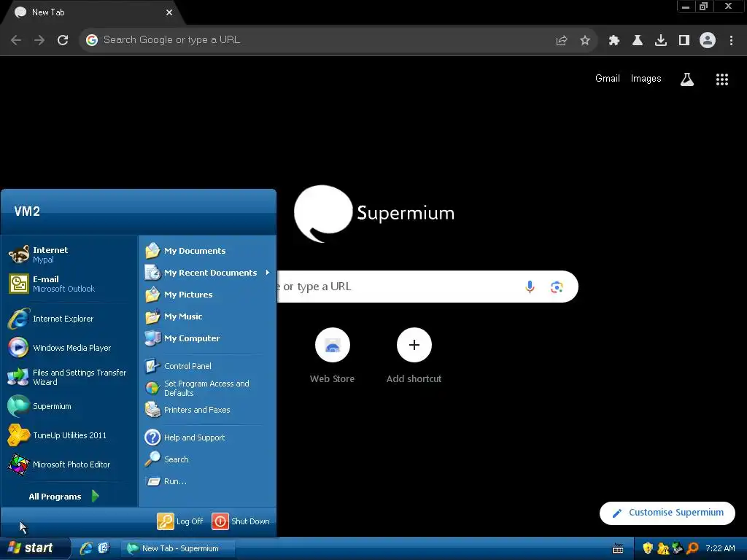Launch Internet Explorer from Start menu

coord(69,319)
